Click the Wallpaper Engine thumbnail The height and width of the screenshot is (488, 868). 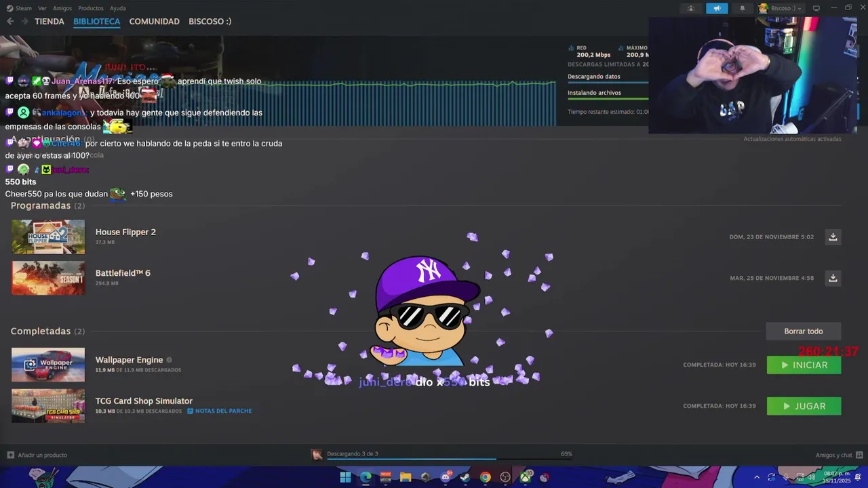(x=48, y=365)
